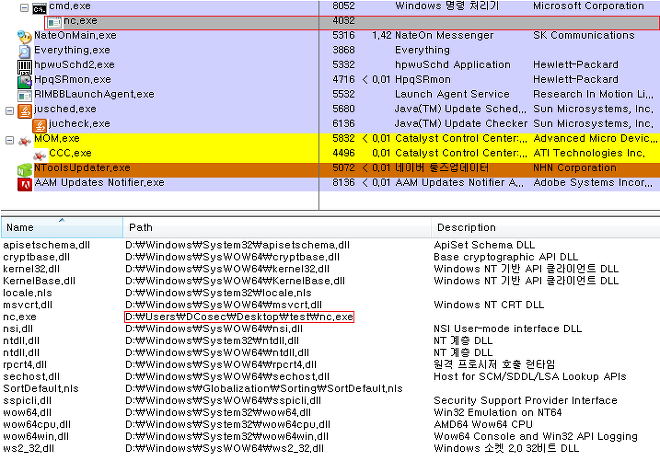Select kernel32.dll in the DLL list

click(x=31, y=269)
